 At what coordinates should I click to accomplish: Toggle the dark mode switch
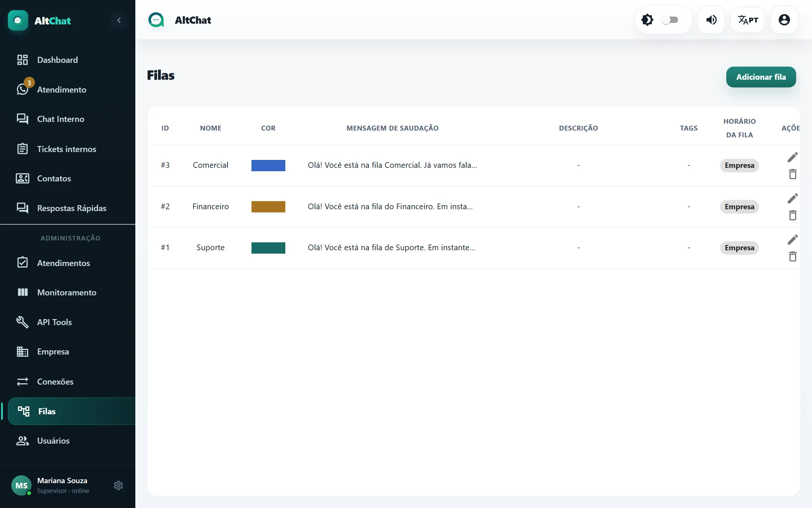click(670, 20)
